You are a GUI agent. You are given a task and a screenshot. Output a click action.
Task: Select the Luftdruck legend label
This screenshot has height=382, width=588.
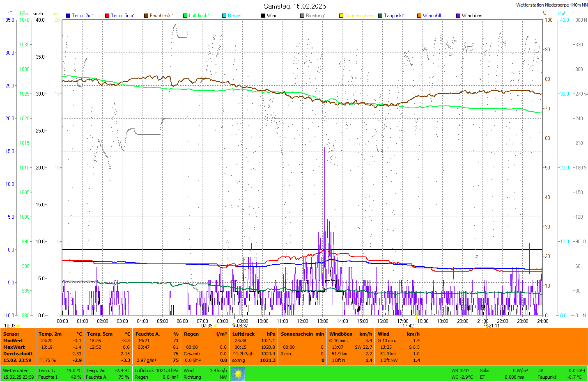(x=199, y=16)
